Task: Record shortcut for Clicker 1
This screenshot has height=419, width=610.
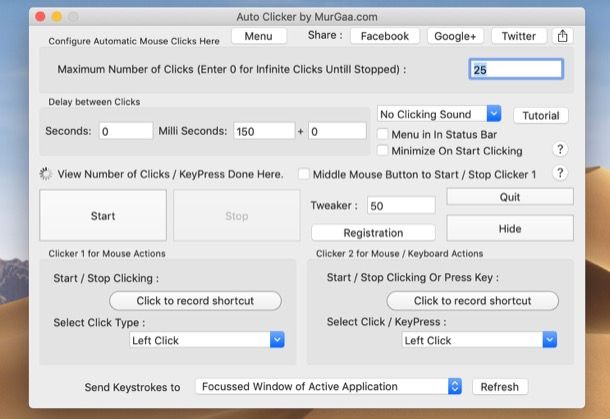Action: (x=195, y=301)
